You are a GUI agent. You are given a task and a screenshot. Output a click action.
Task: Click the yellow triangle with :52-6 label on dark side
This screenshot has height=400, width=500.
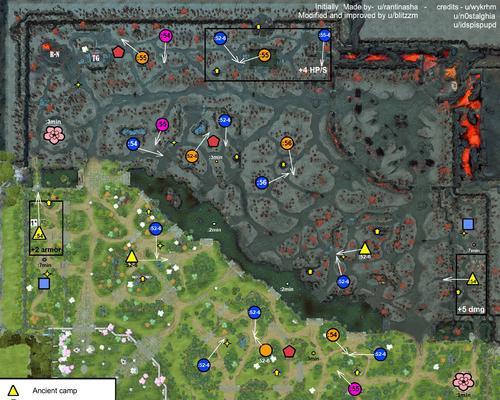tap(365, 249)
